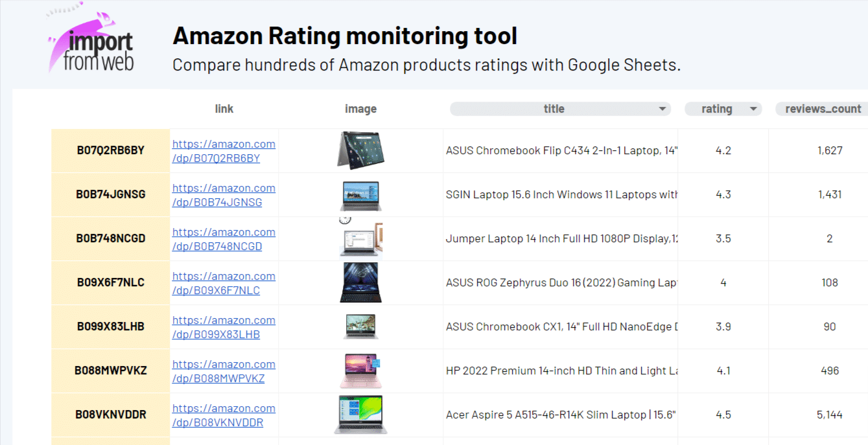Screen dimensions: 868x445
Task: Open the B09X6F7NLC Amazon link
Action: point(224,283)
